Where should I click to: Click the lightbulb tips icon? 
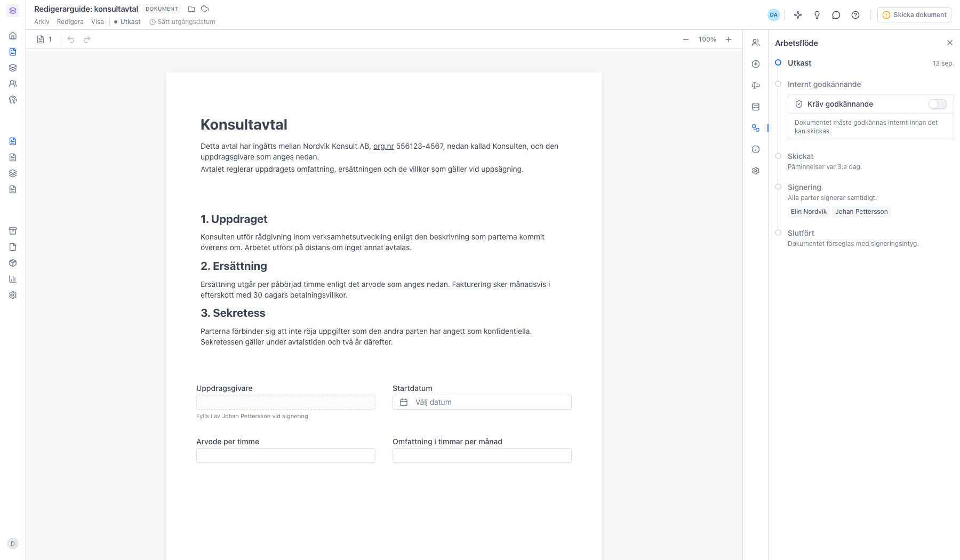817,15
